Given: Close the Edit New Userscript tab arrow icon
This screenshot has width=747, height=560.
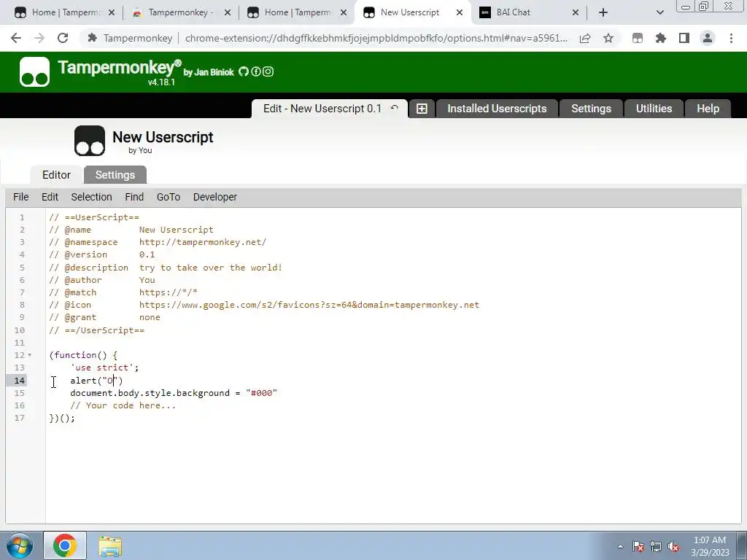Looking at the screenshot, I should tap(395, 108).
